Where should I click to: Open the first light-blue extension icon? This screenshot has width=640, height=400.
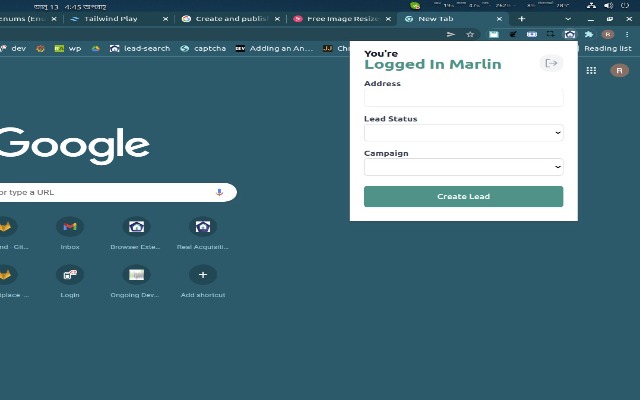point(494,34)
